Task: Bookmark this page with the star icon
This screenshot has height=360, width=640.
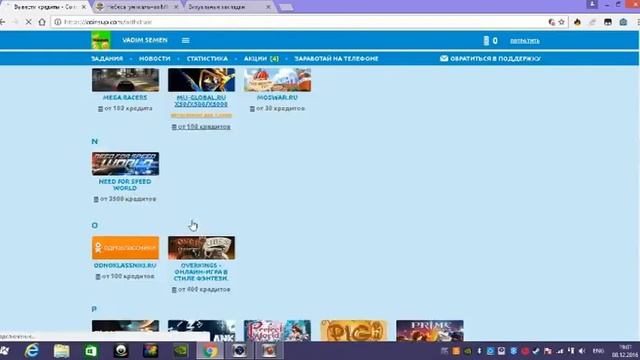Action: [x=562, y=22]
